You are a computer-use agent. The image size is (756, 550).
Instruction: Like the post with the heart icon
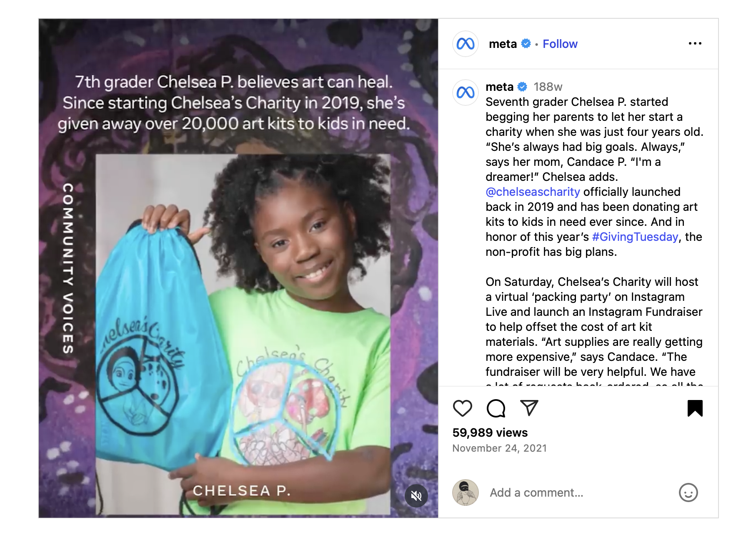462,408
